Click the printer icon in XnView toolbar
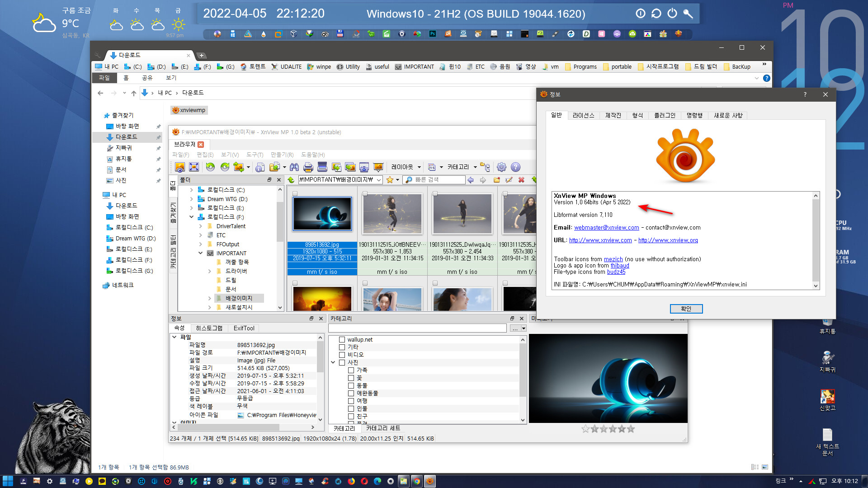The width and height of the screenshot is (868, 488). click(x=308, y=167)
